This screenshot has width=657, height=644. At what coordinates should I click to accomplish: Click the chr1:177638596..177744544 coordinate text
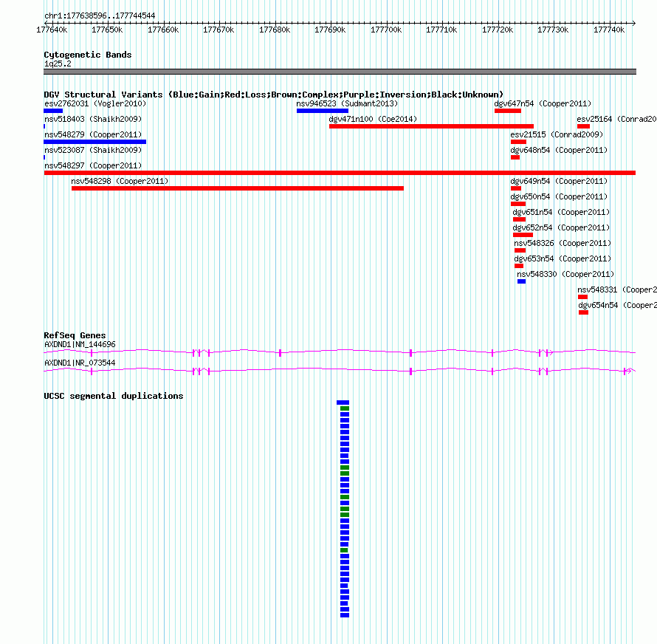[100, 16]
